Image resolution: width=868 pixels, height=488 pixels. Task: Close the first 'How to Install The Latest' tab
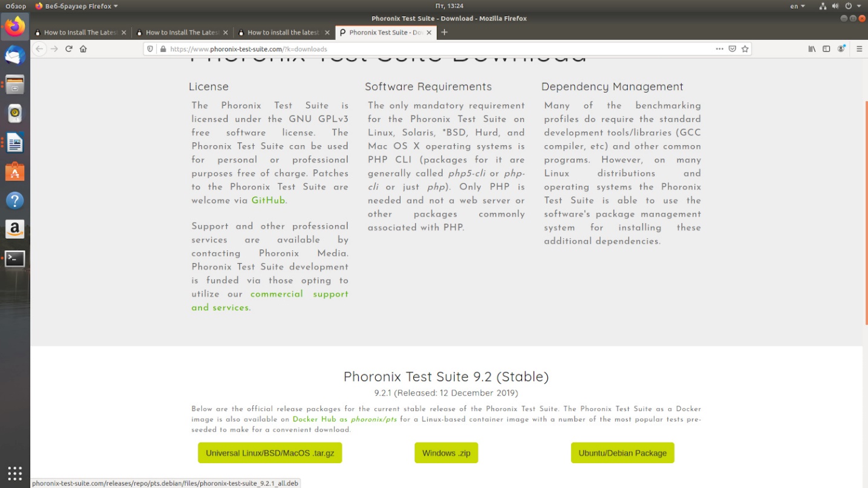124,33
